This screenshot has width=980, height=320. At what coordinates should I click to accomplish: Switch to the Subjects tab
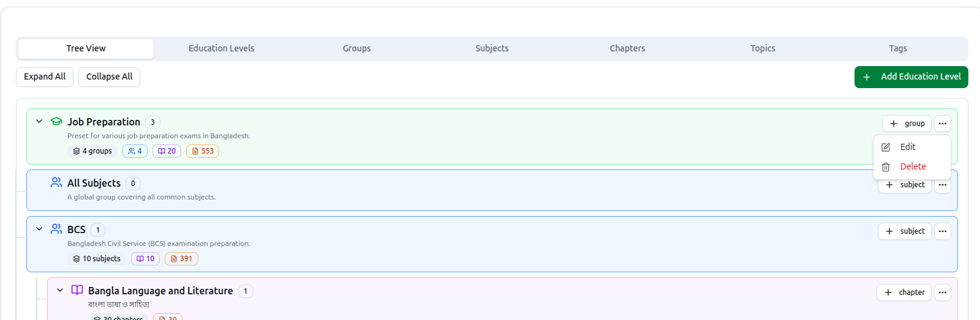tap(492, 48)
